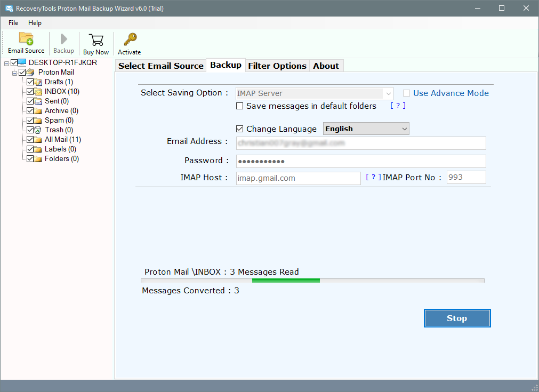The height and width of the screenshot is (392, 539).
Task: Open the Select Saving Option dropdown
Action: (314, 93)
